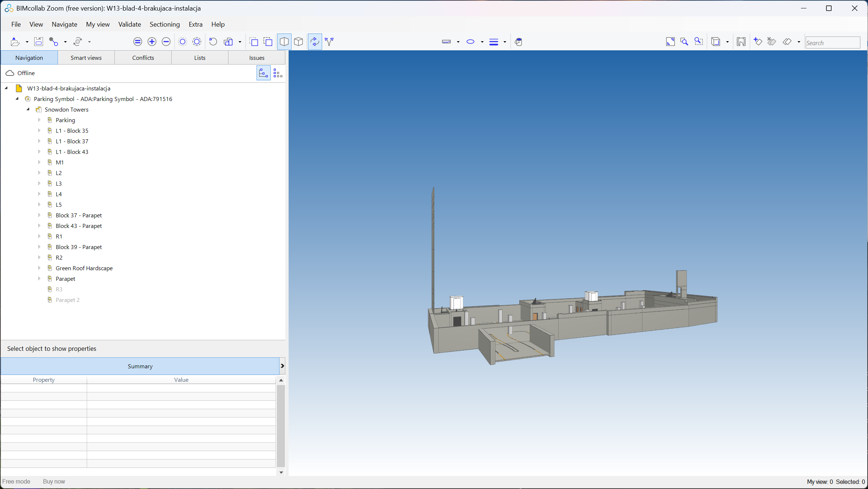
Task: Click the measure ruler tool icon
Action: 446,42
